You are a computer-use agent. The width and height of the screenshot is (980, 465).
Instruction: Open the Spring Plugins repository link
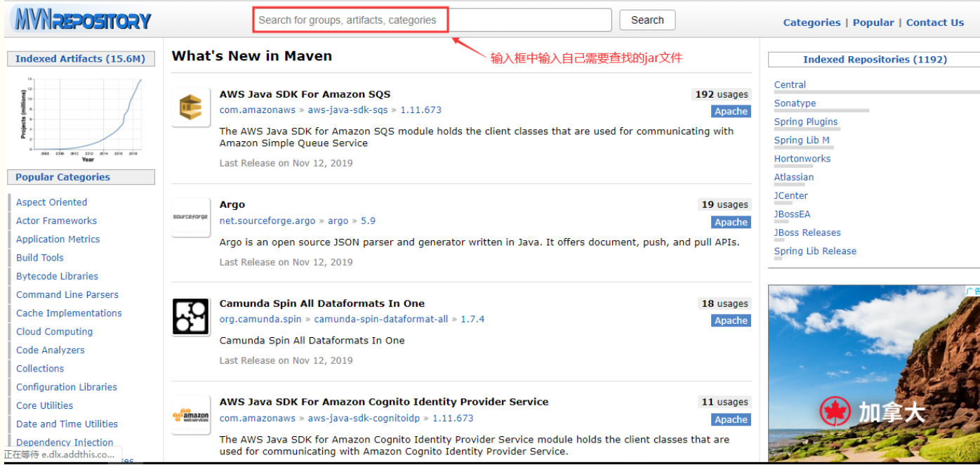pyautogui.click(x=806, y=122)
